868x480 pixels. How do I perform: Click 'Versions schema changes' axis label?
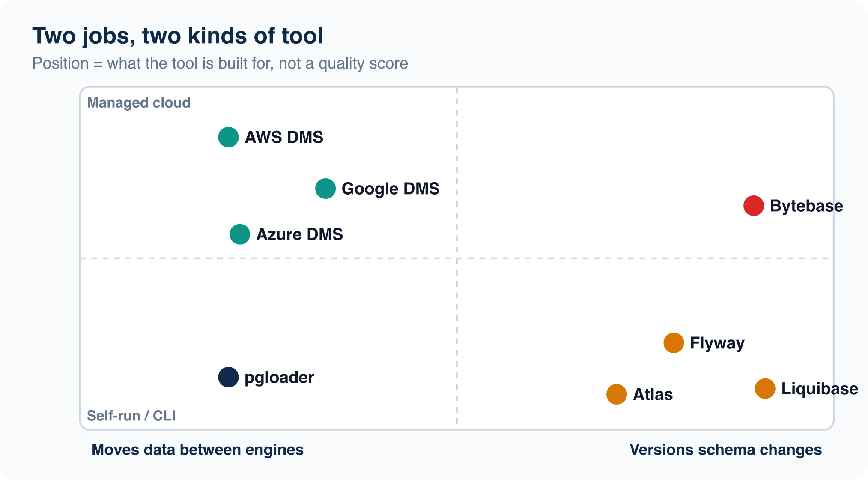coord(725,450)
